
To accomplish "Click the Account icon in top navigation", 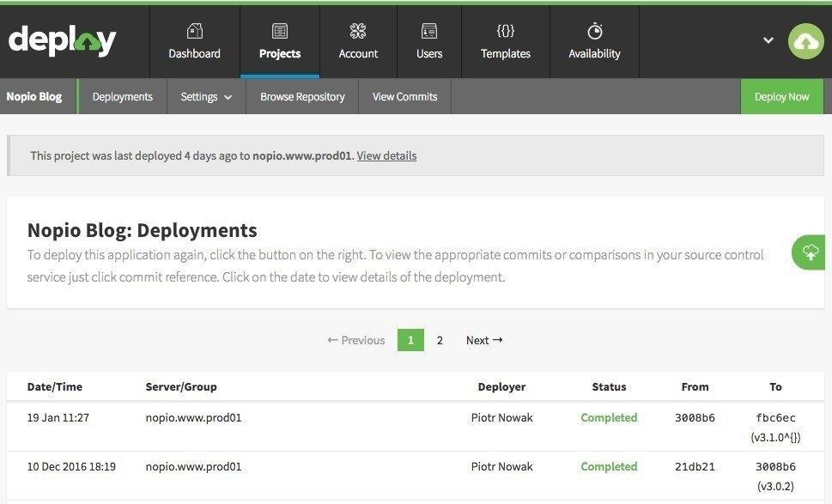I will (x=358, y=31).
